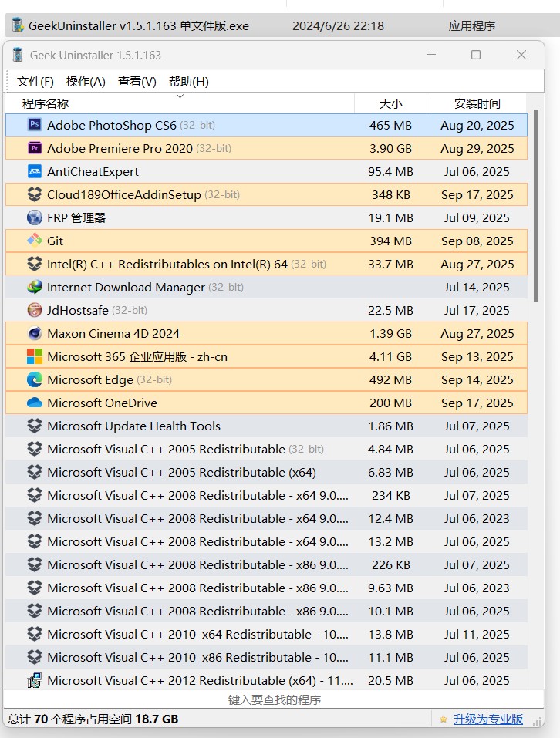Open the 操作(A) menu

click(x=86, y=82)
